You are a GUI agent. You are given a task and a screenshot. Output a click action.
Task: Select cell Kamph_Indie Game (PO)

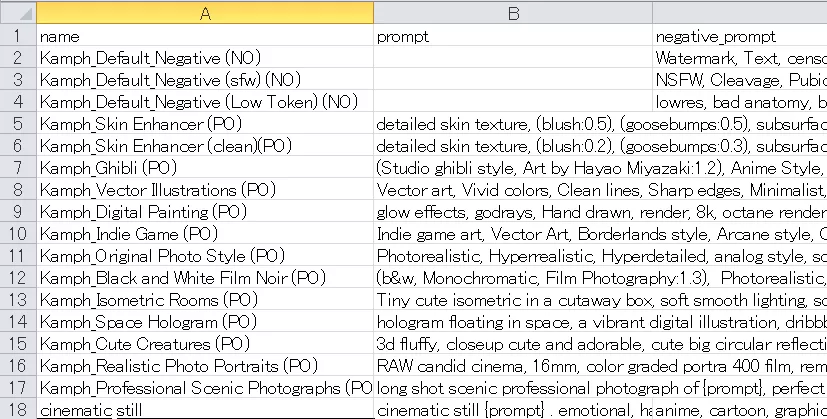click(x=205, y=234)
